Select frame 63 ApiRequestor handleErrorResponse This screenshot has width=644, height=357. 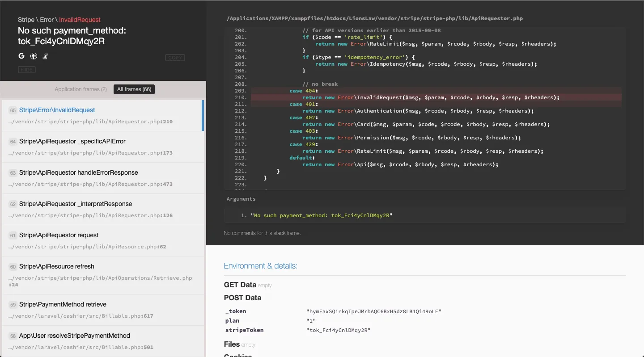click(x=103, y=178)
